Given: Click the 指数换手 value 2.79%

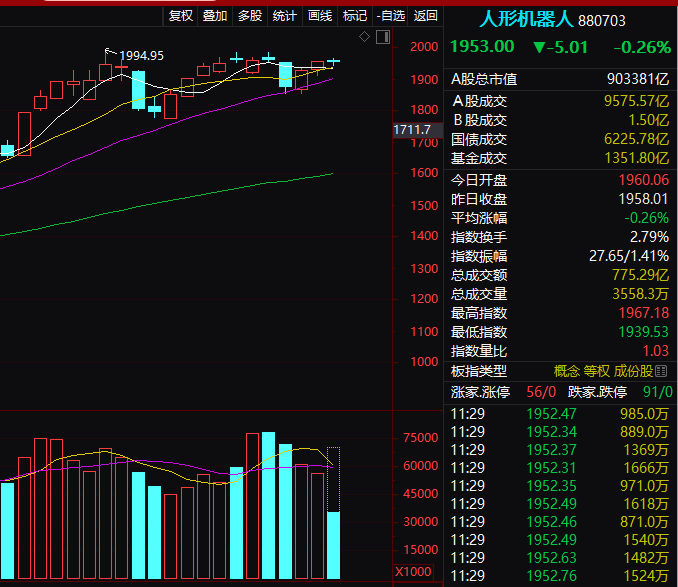Looking at the screenshot, I should [x=649, y=237].
